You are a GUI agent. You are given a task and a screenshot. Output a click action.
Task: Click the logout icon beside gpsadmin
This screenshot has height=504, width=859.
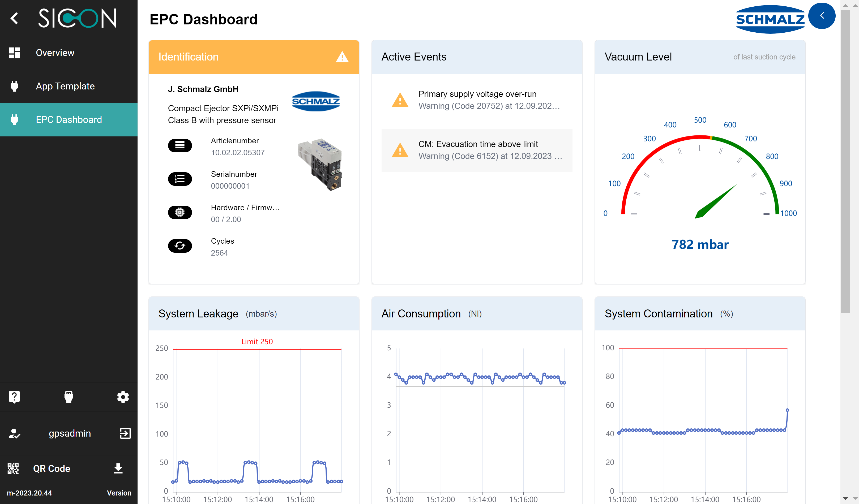click(x=125, y=433)
